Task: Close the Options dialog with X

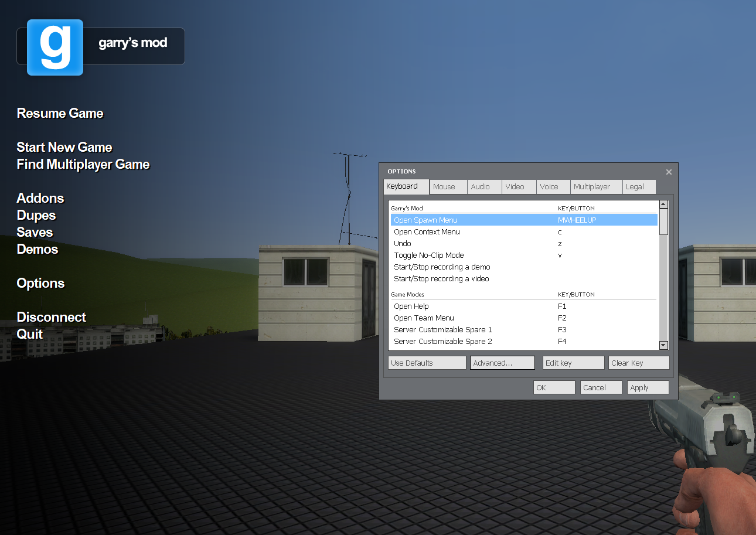Action: click(x=669, y=172)
